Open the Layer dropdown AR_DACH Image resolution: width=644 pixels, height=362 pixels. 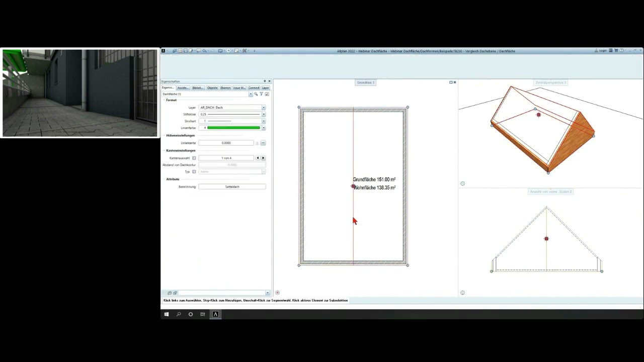263,108
